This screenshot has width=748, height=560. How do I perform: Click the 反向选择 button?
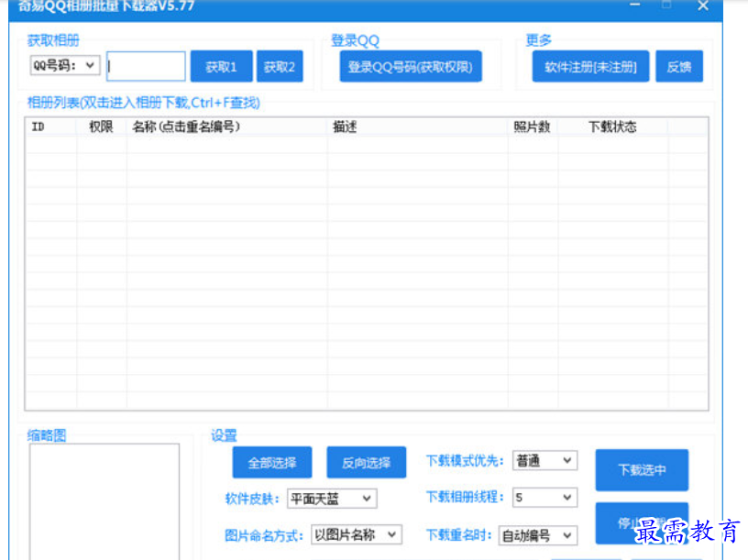pyautogui.click(x=367, y=462)
